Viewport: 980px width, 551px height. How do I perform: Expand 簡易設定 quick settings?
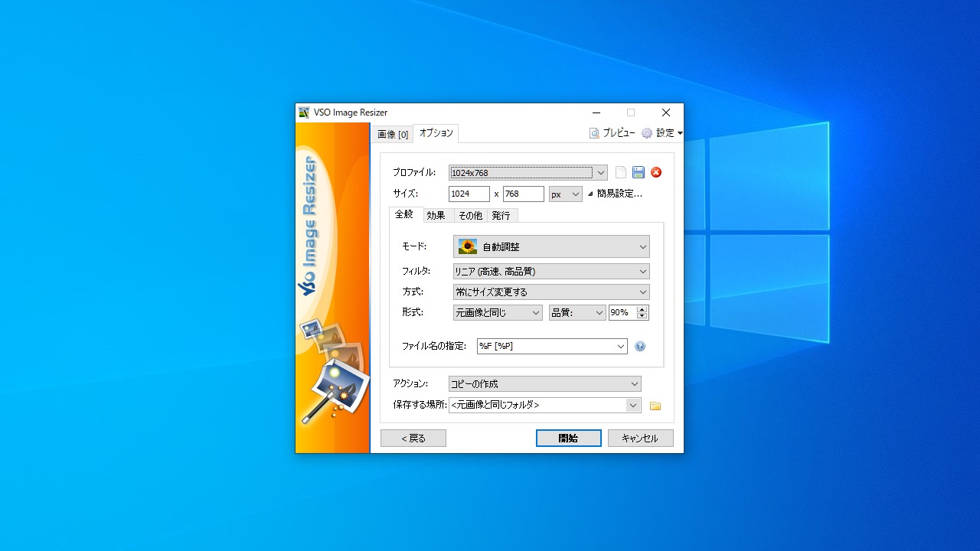(x=615, y=194)
